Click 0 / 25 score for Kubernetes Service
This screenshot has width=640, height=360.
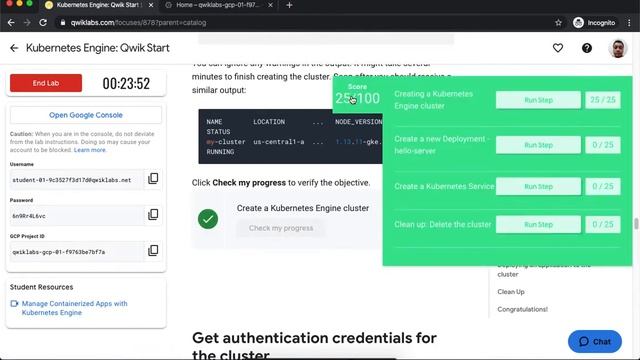[x=603, y=187]
